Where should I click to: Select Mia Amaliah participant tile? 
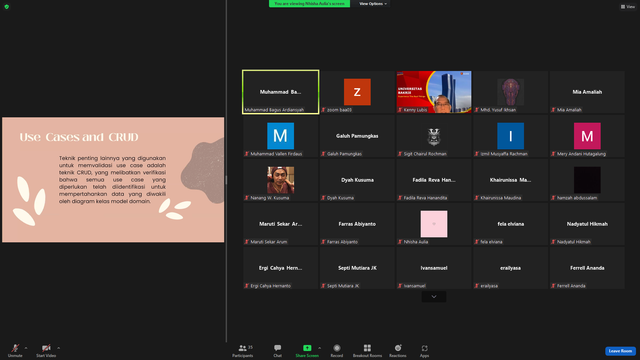tap(587, 92)
